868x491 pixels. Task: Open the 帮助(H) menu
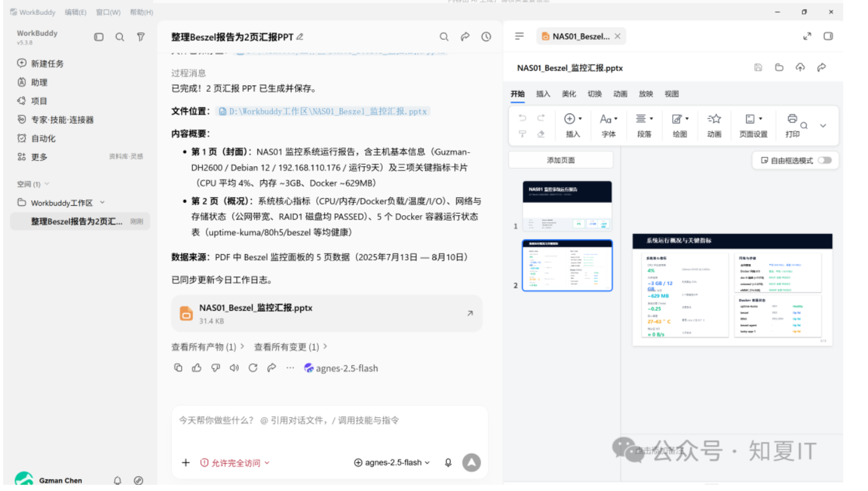[x=141, y=12]
